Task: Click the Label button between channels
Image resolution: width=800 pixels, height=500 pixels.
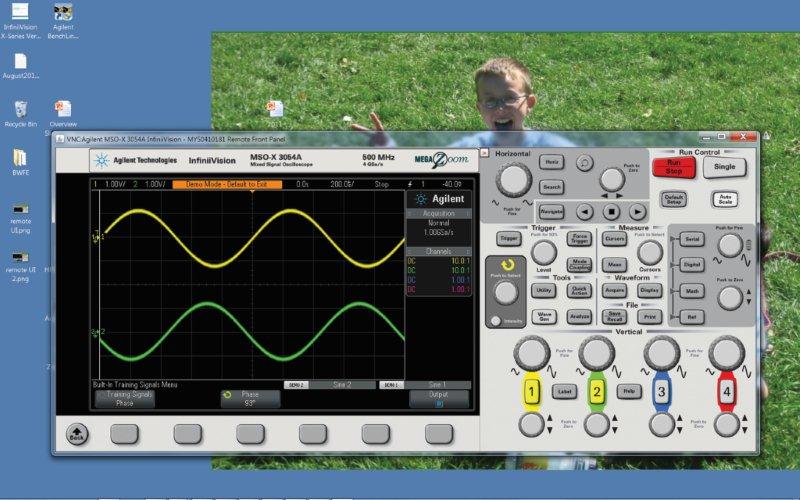Action: point(564,392)
